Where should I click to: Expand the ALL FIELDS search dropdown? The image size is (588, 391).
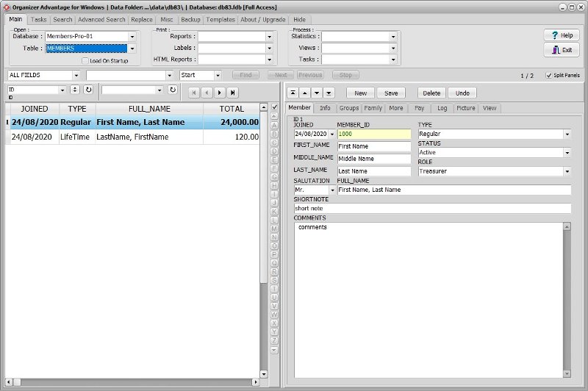76,76
